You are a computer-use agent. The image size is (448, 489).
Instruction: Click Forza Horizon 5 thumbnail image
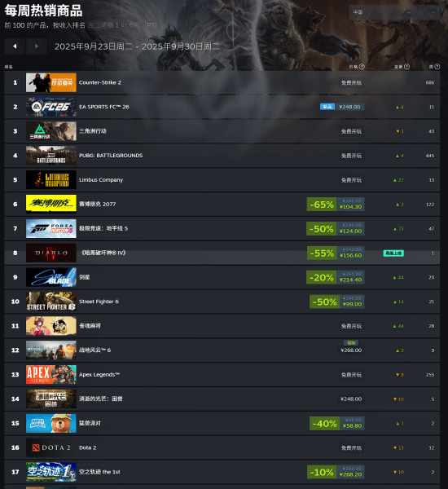(51, 228)
